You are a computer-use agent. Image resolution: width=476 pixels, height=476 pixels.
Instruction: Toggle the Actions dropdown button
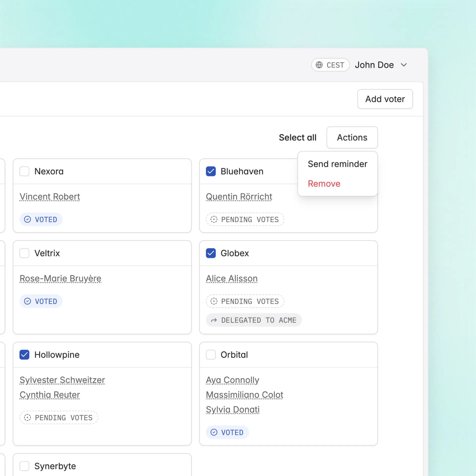[352, 138]
